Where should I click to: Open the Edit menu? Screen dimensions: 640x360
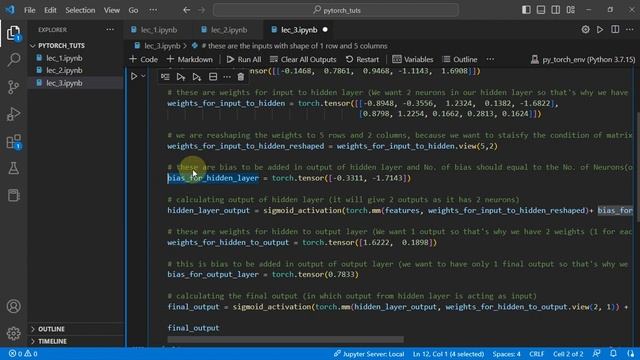click(x=50, y=10)
